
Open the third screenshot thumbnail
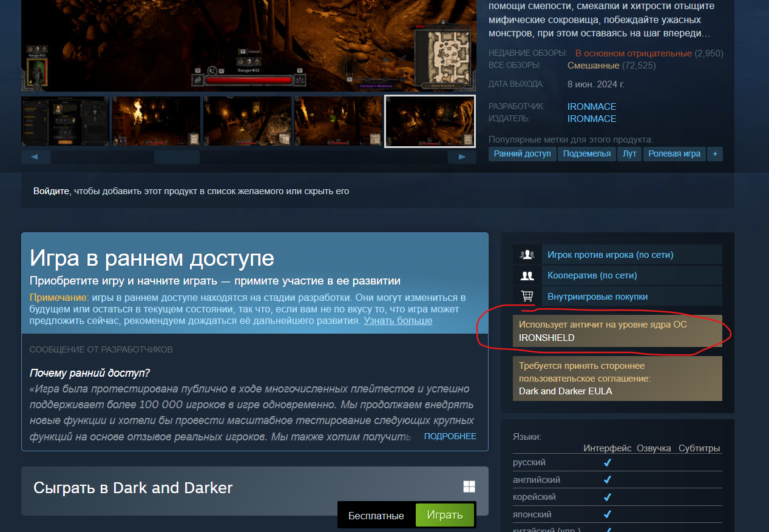click(247, 121)
